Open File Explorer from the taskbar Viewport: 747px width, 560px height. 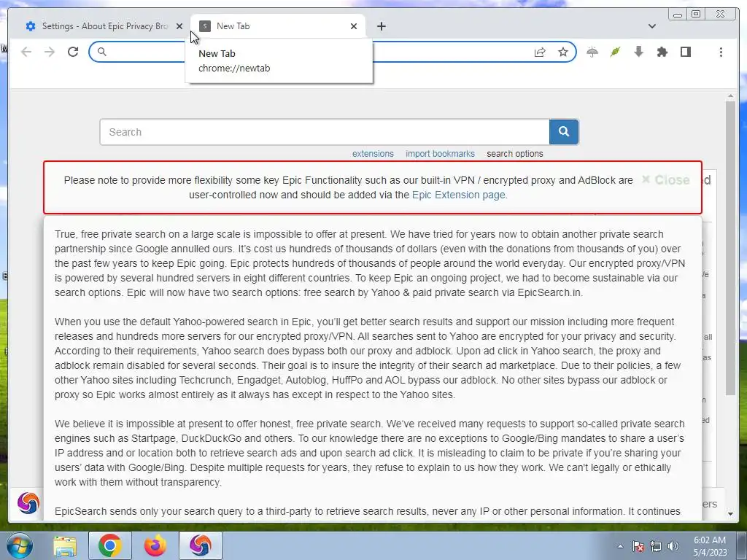(65, 545)
